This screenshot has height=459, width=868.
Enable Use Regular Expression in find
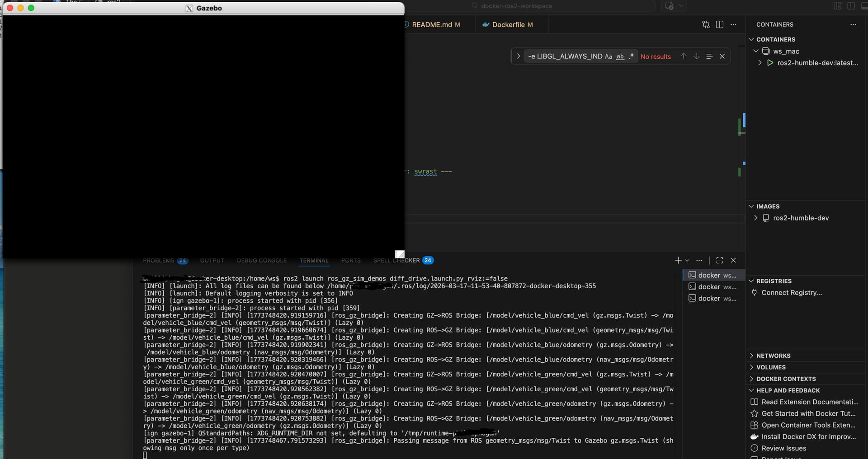[x=632, y=56]
